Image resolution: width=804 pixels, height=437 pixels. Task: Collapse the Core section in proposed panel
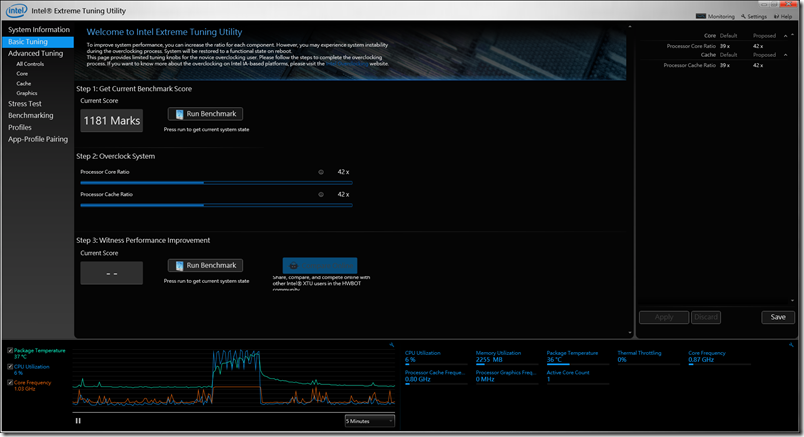pyautogui.click(x=785, y=36)
